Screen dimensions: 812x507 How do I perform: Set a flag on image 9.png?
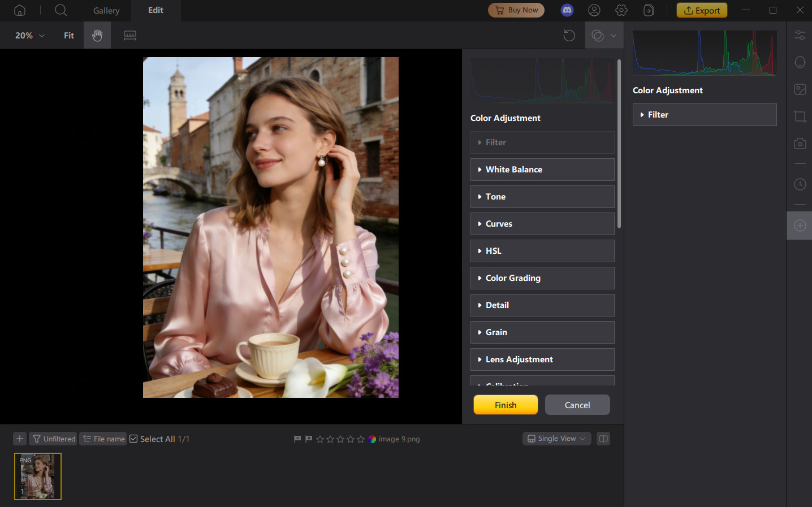click(x=297, y=439)
